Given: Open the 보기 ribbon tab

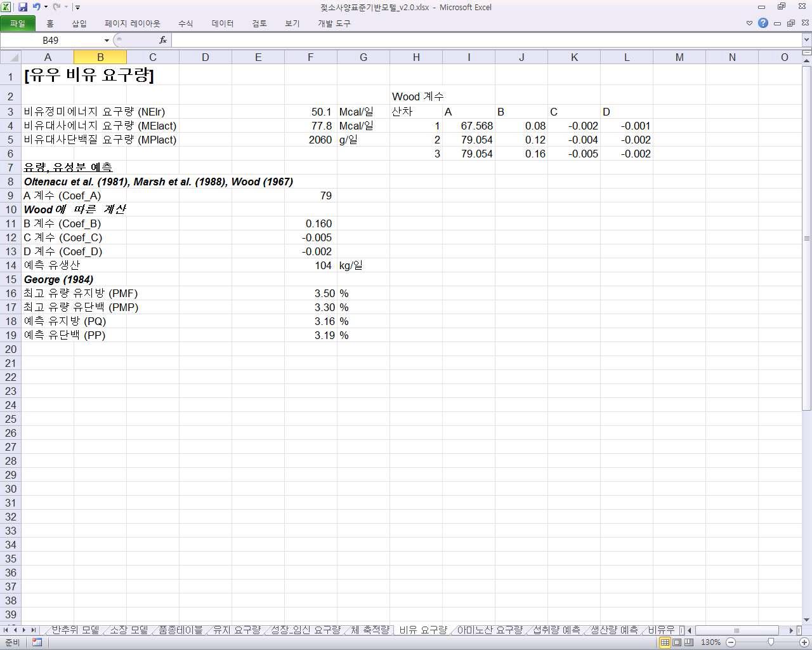Looking at the screenshot, I should 292,23.
